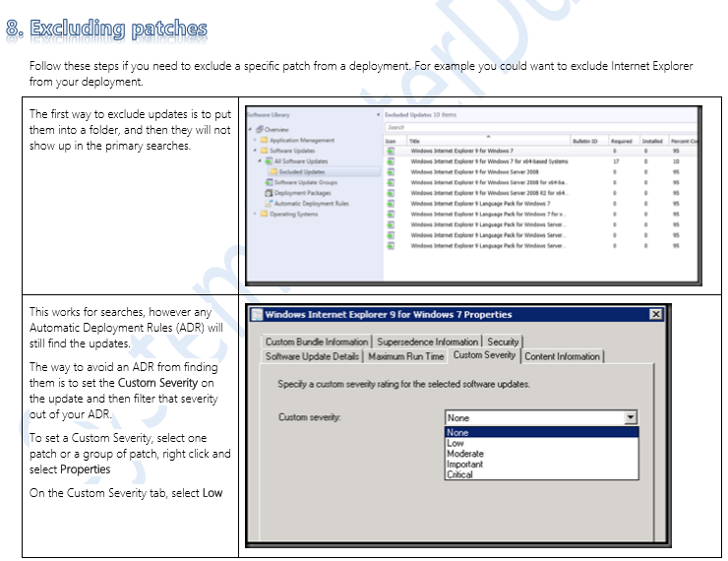Image resolution: width=728 pixels, height=561 pixels.
Task: Click the Deployment Packages icon
Action: pos(269,193)
